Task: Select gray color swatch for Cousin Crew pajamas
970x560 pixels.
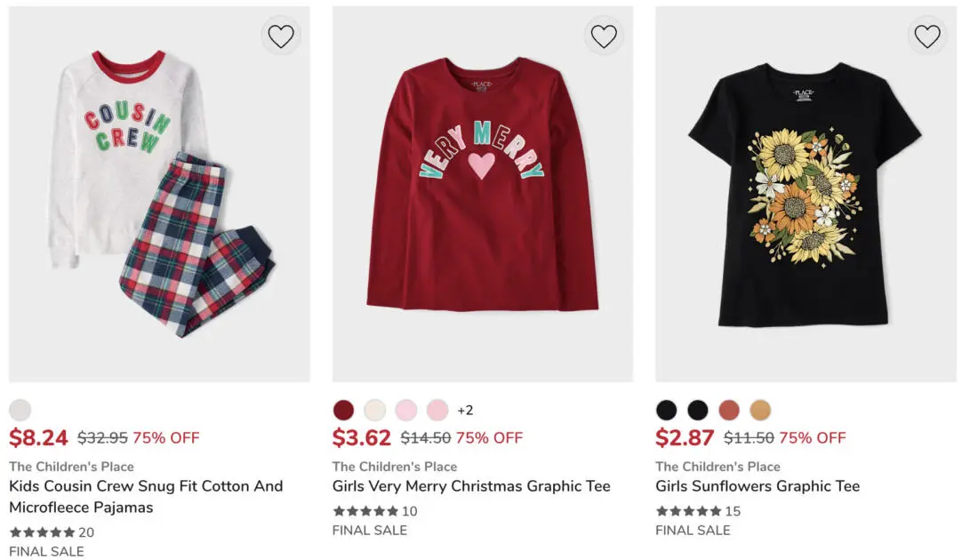Action: point(20,410)
